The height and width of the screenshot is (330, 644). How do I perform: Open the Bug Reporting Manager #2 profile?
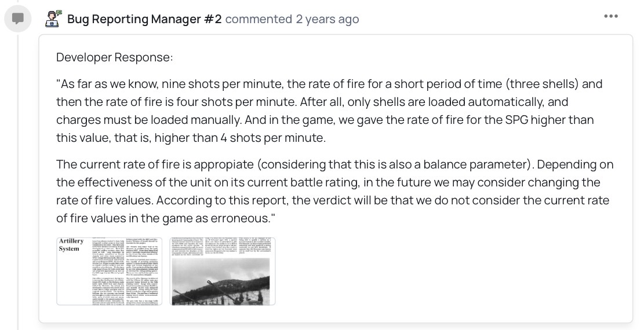[x=144, y=19]
